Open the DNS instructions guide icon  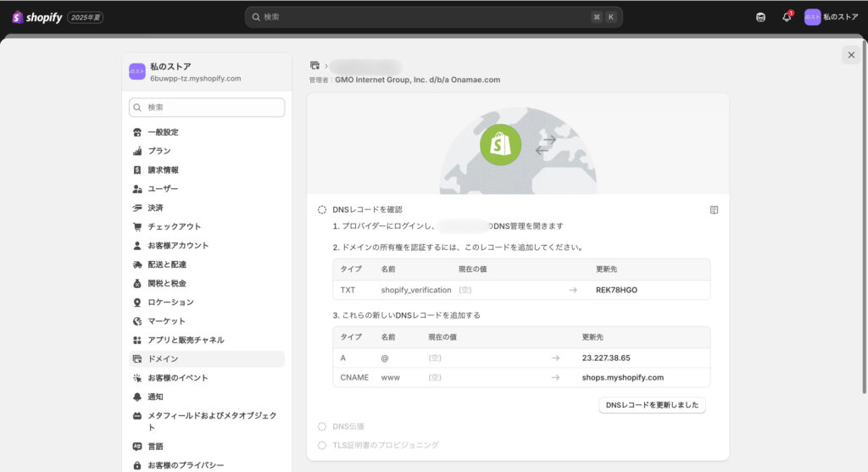pyautogui.click(x=714, y=209)
